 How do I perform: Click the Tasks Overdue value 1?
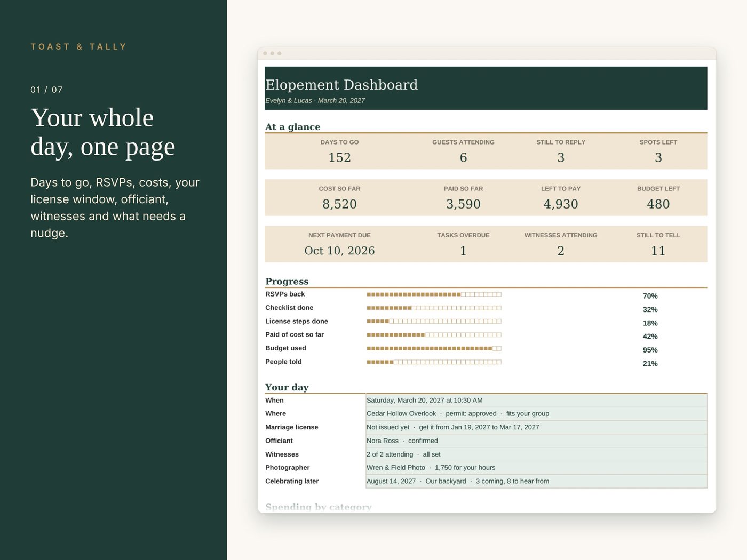click(x=463, y=251)
